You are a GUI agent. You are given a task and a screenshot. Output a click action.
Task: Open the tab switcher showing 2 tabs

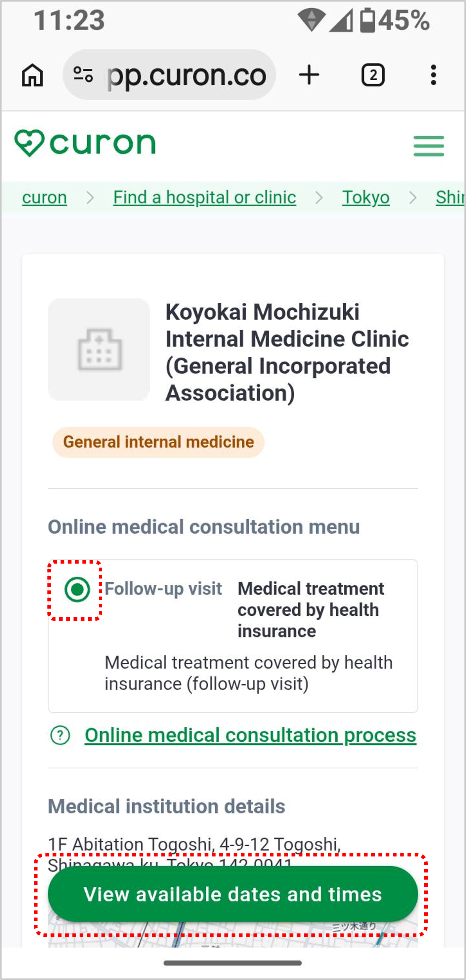[x=373, y=75]
